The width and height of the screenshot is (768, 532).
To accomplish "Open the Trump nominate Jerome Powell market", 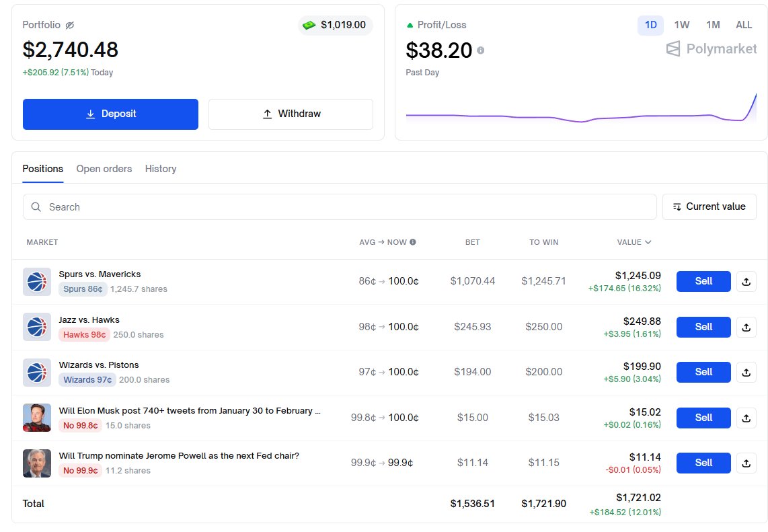I will click(179, 455).
